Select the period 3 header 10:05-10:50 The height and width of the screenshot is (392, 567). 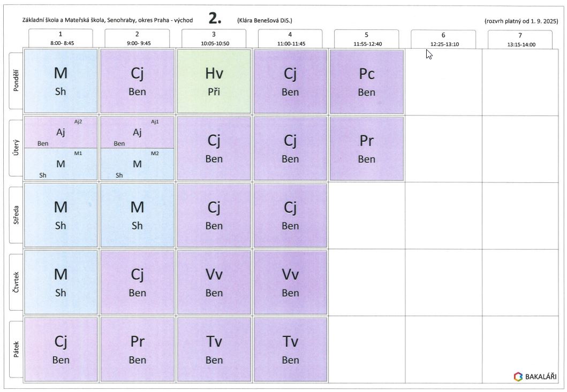tap(214, 39)
